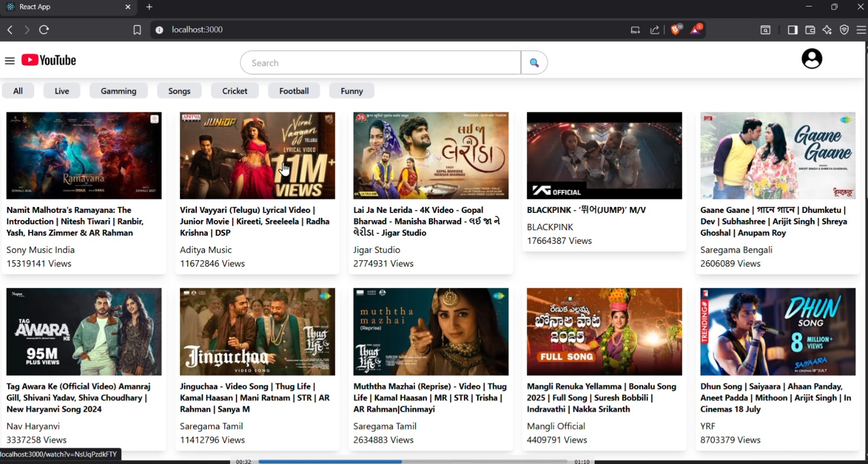
Task: Close the React App tab
Action: (x=128, y=7)
